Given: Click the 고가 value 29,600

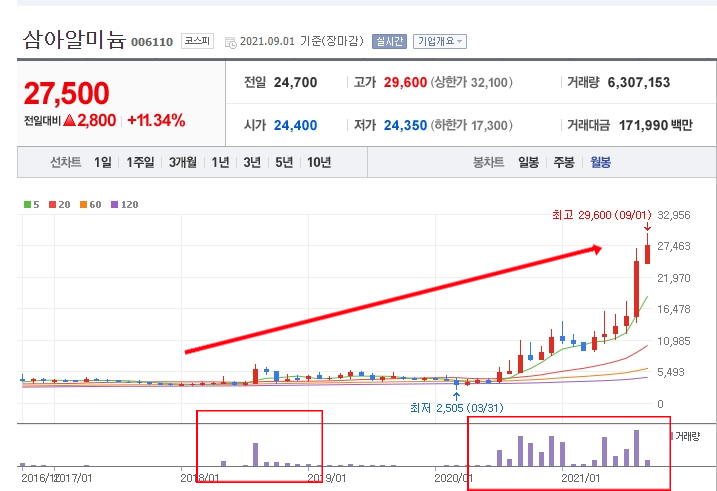Looking at the screenshot, I should click(x=405, y=83).
